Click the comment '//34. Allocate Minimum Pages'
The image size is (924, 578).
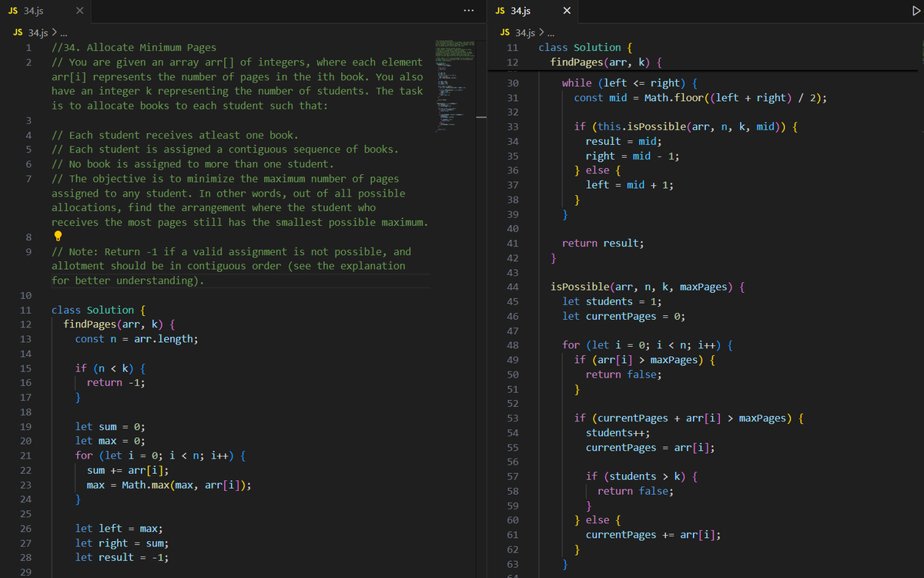tap(134, 48)
